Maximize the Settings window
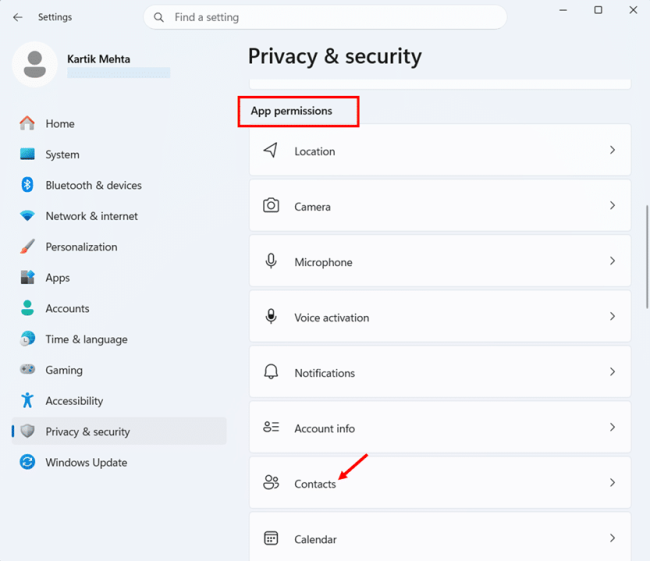This screenshot has height=561, width=650. 598,10
